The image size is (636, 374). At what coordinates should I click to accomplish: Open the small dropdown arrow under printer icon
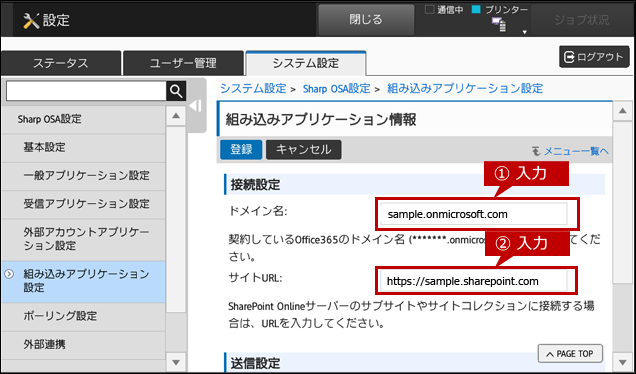524,32
